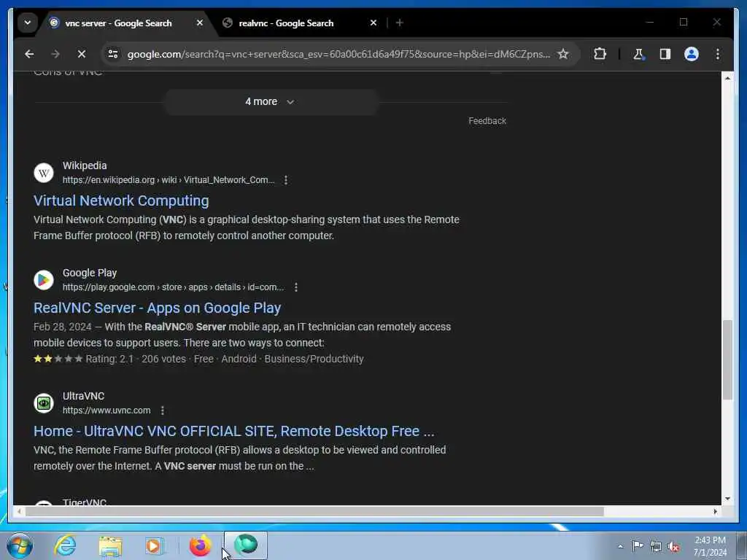Open options for the Wikipedia result

click(x=286, y=180)
